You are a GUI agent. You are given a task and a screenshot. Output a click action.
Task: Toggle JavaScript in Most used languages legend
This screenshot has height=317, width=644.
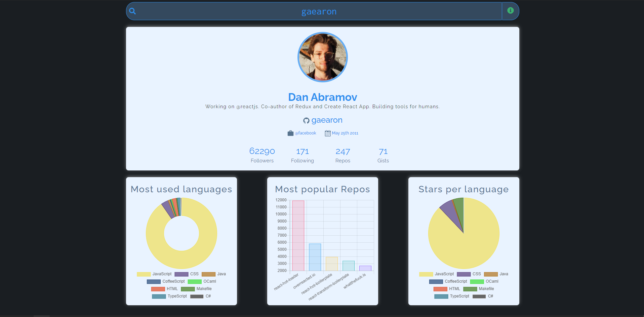(154, 274)
